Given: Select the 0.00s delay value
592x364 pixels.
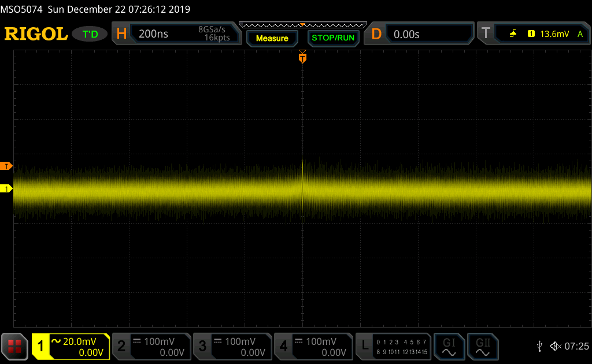Looking at the screenshot, I should (406, 34).
